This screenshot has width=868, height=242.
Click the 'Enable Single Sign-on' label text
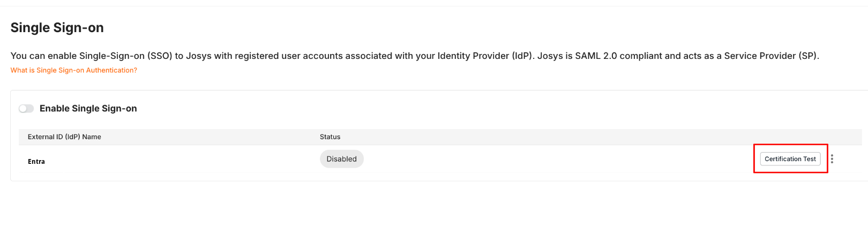tap(88, 109)
